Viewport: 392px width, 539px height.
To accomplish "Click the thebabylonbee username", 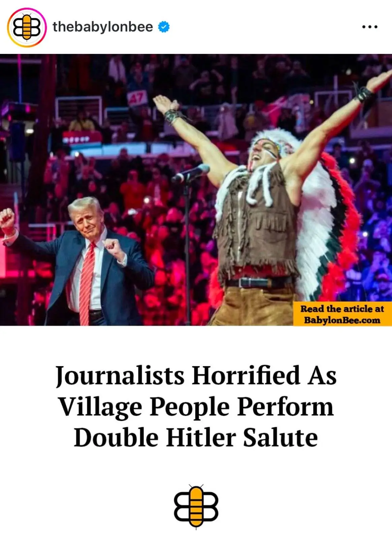I will (103, 27).
